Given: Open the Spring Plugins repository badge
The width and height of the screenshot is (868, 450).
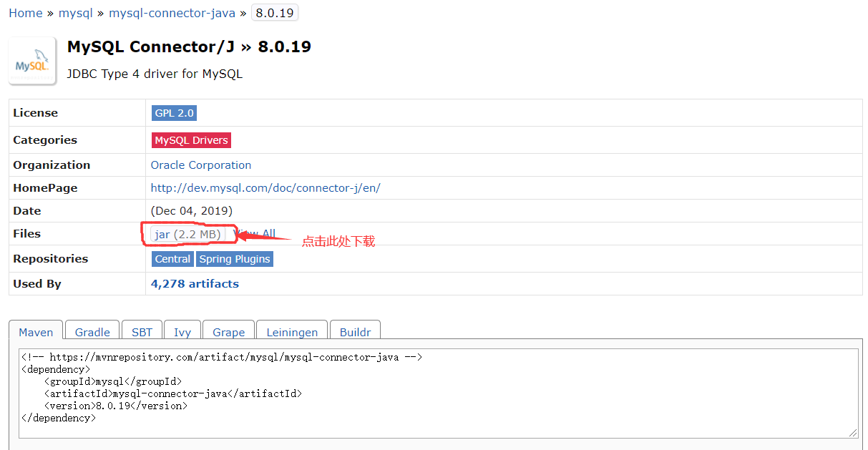Looking at the screenshot, I should 234,258.
